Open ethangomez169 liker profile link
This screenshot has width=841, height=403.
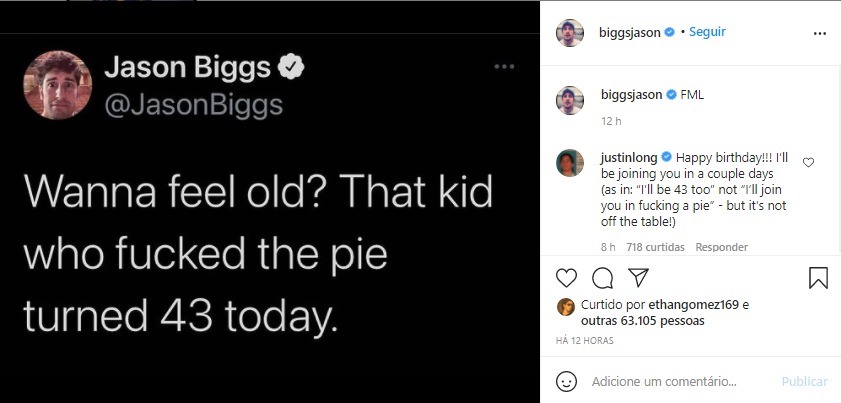[698, 306]
